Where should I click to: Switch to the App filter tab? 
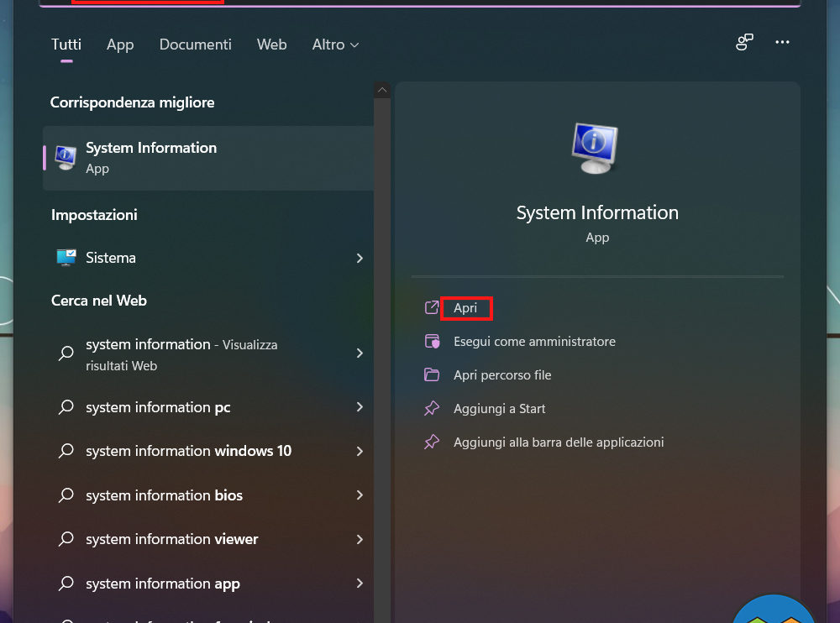pyautogui.click(x=120, y=44)
